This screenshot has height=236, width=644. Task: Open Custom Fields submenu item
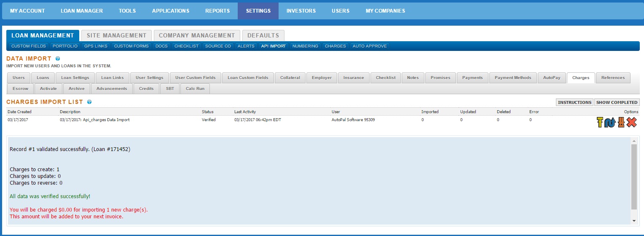[x=29, y=46]
